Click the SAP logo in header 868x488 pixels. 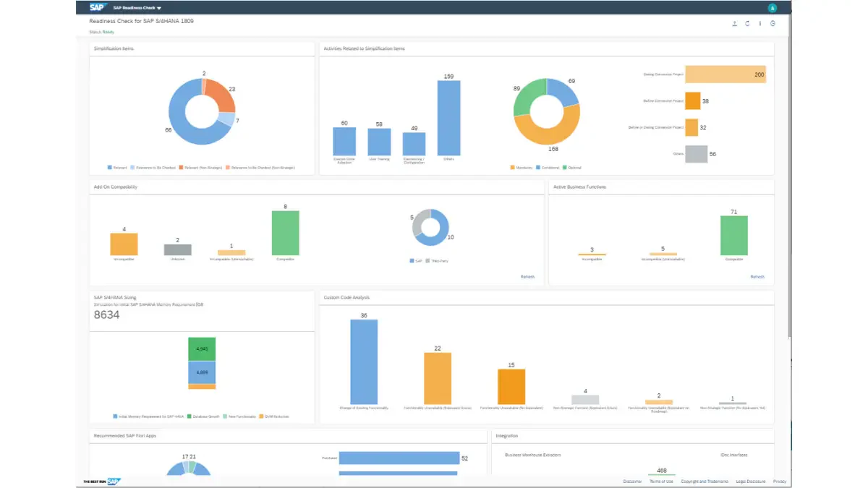98,7
